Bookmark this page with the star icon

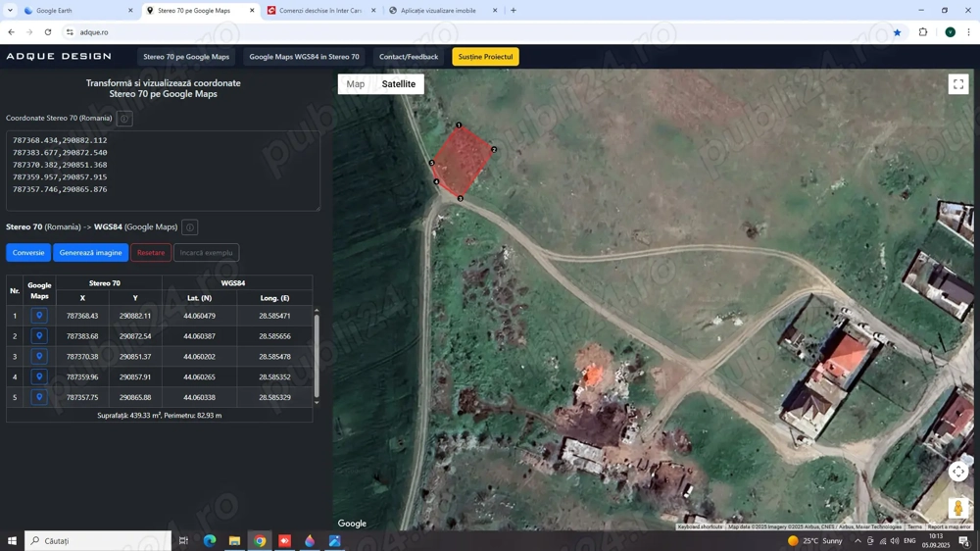point(897,32)
